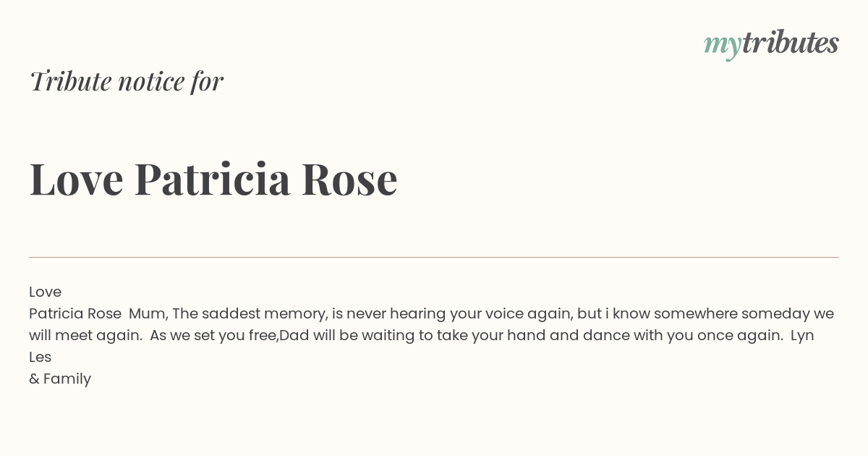
Task: Click the 'Tribute notice for' heading
Action: point(127,81)
